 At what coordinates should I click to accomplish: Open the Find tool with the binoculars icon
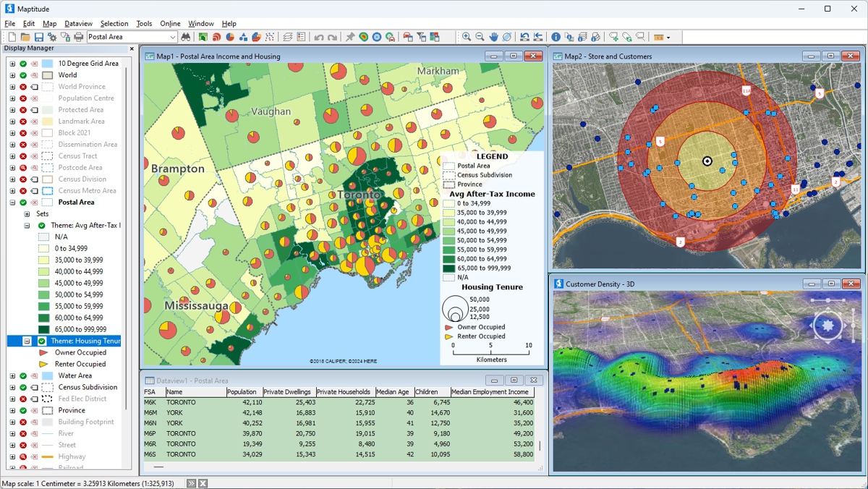(x=185, y=36)
